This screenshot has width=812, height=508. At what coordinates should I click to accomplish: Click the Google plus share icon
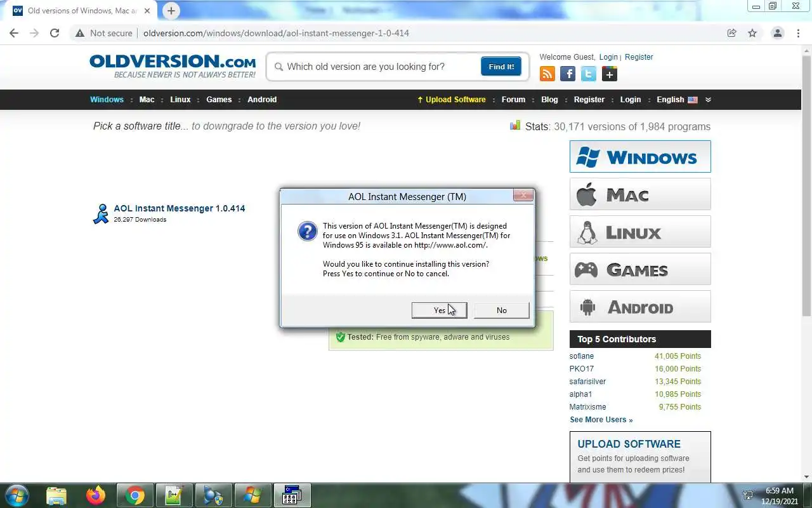(610, 74)
